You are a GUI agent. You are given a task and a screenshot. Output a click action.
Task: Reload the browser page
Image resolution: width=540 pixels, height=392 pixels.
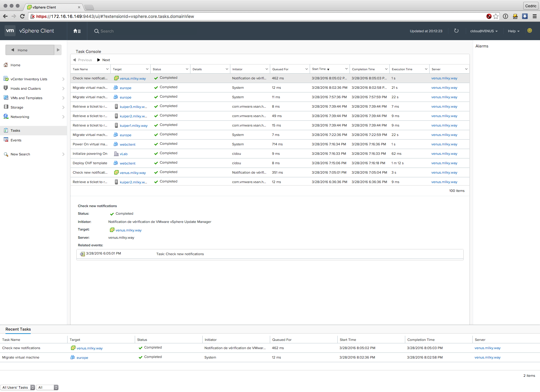point(22,16)
